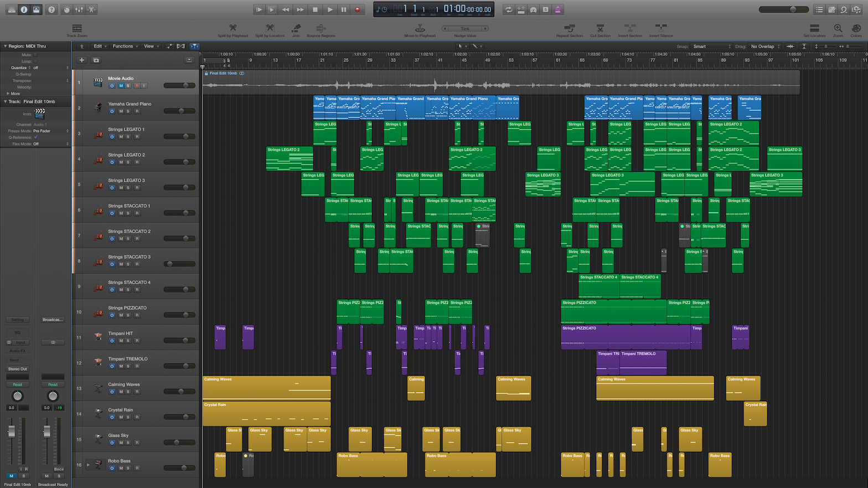Toggle Cycle mode button
This screenshot has width=868, height=488.
tap(508, 9)
